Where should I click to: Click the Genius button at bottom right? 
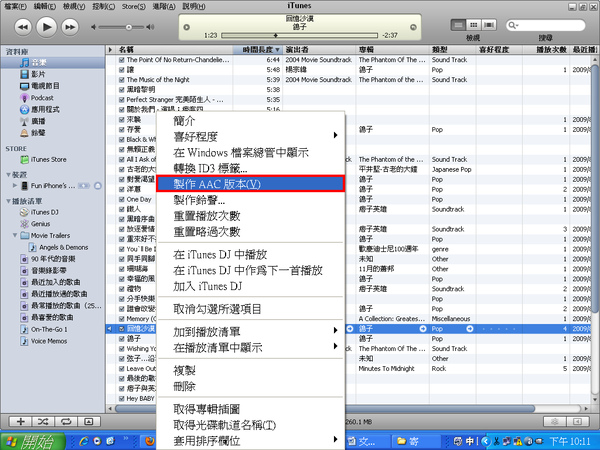pos(554,422)
